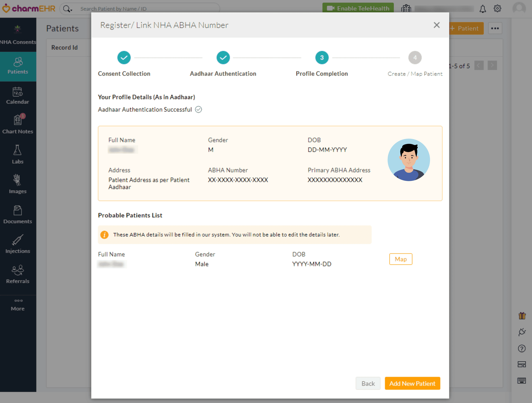
Task: Click the facility building icon in top bar
Action: 406,8
